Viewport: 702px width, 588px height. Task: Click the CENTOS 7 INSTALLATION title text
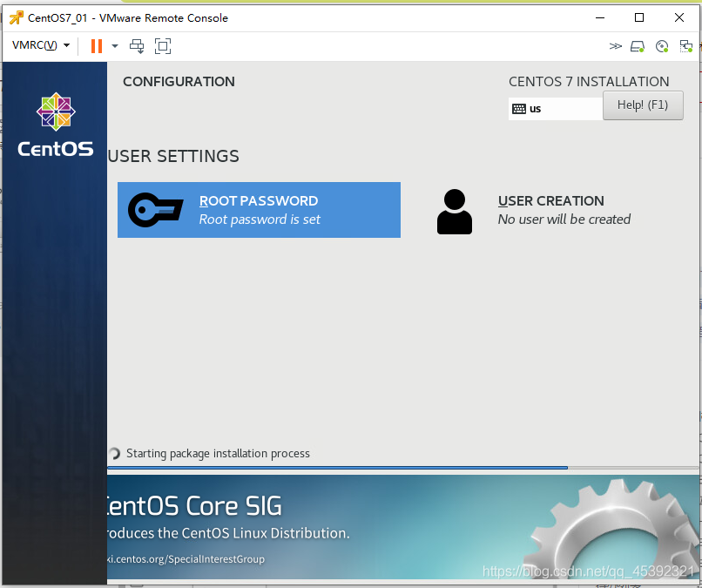point(589,82)
